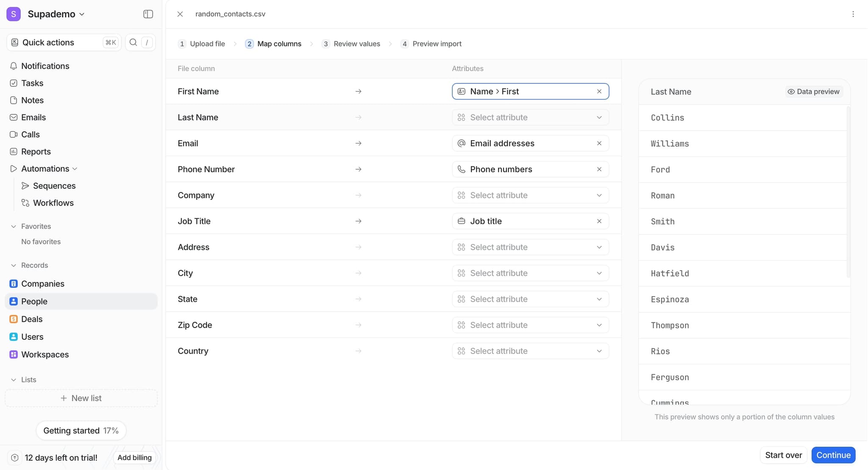Click the search magnifier icon

pos(133,42)
